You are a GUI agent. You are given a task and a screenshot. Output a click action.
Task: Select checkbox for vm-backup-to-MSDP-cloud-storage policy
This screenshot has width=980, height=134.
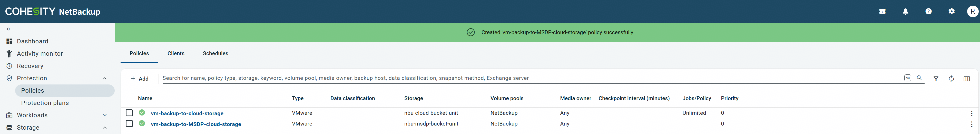(129, 124)
